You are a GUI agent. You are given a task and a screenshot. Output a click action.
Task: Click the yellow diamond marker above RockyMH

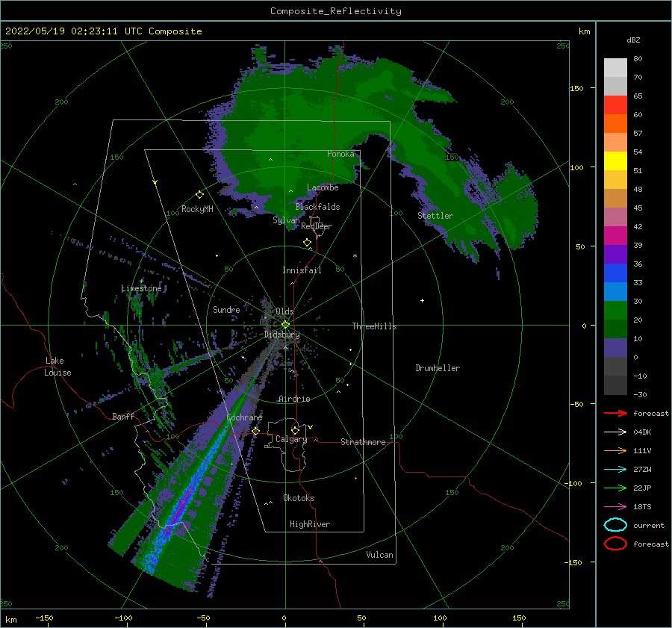click(199, 195)
